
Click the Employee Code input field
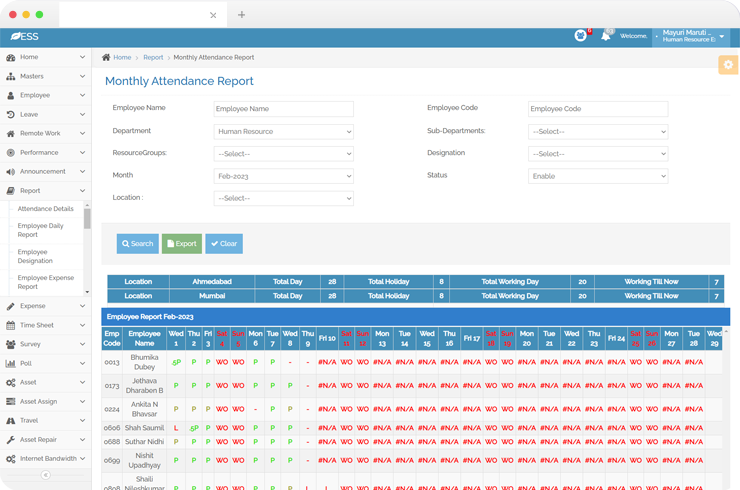pos(598,109)
